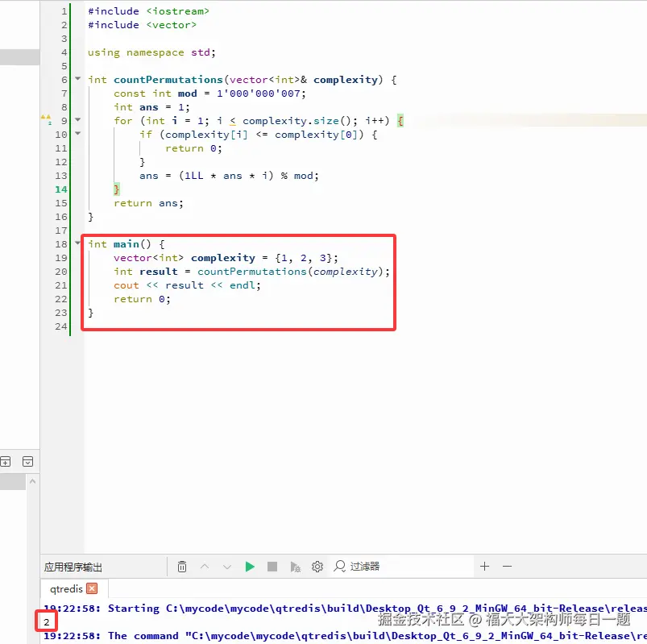
Task: Click the expand-all plus box icon in sidebar
Action: click(6, 462)
